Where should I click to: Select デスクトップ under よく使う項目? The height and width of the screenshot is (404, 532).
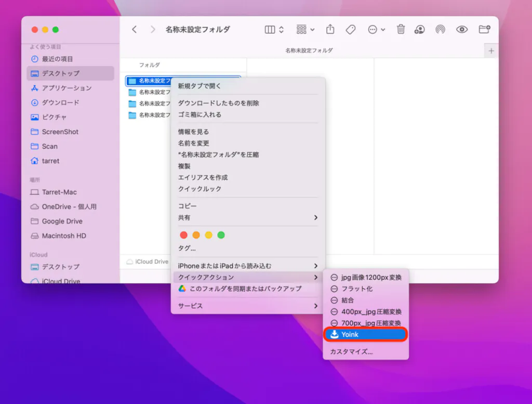pos(70,73)
